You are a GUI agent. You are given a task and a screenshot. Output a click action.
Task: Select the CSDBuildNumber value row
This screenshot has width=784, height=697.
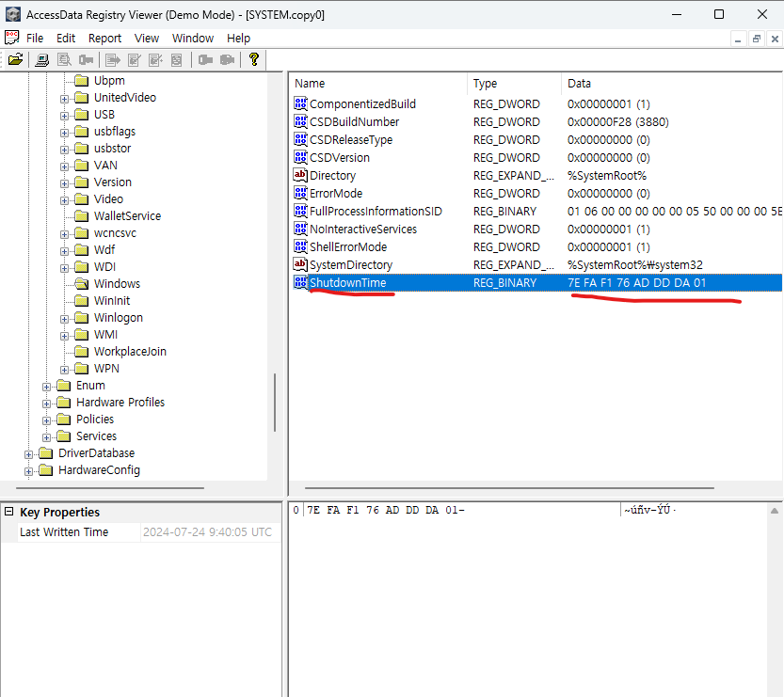point(536,121)
